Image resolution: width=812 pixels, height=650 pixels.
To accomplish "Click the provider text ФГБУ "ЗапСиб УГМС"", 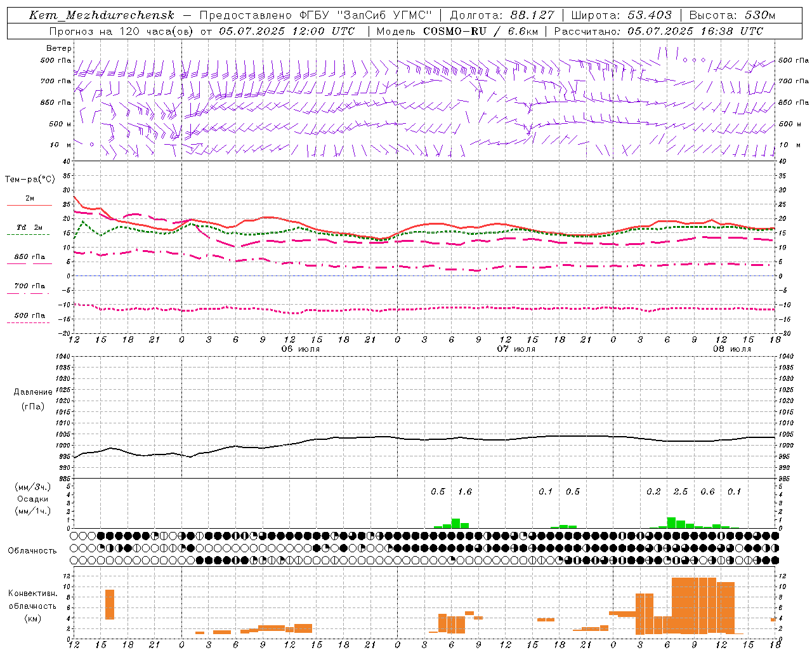I will (365, 15).
